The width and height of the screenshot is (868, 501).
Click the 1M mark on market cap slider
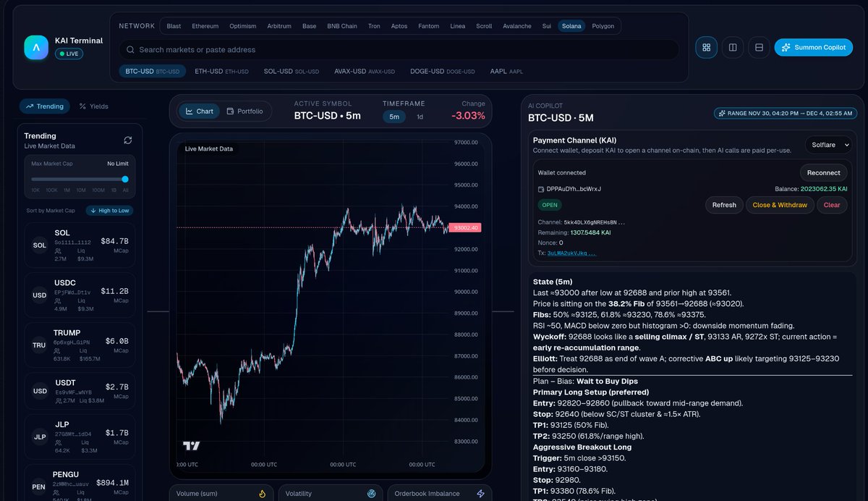[x=67, y=190]
